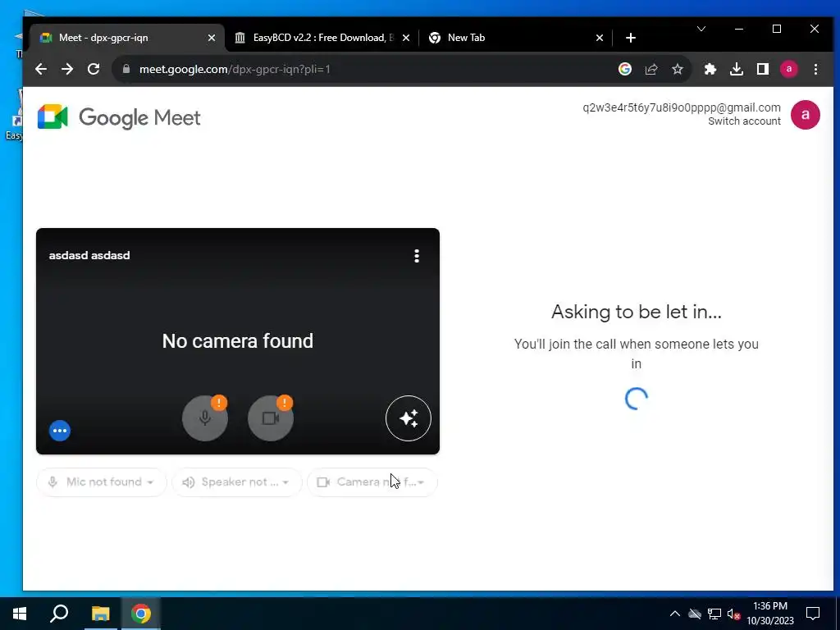The image size is (840, 630).
Task: Open a new browser tab
Action: point(631,38)
